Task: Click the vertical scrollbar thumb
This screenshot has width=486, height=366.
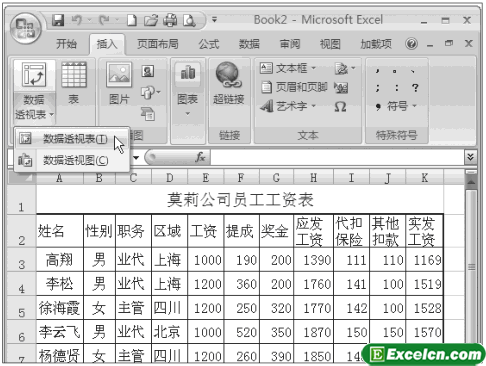Action: pyautogui.click(x=471, y=267)
